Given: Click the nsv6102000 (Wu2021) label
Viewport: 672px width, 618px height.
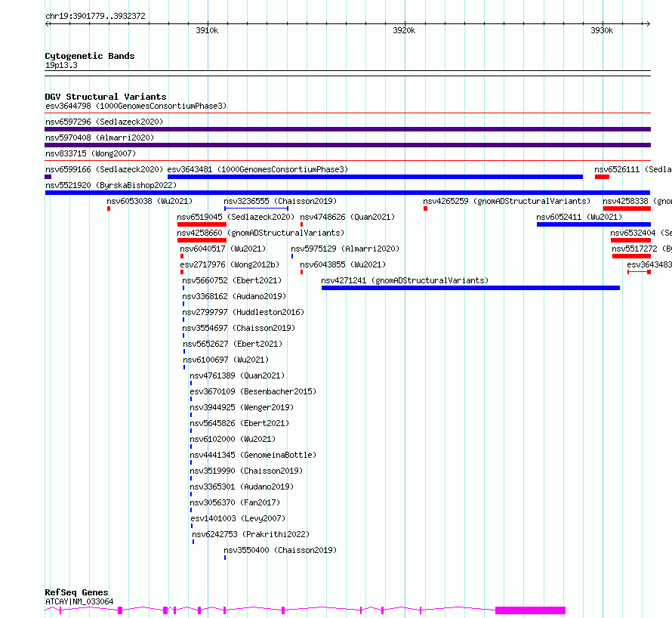Looking at the screenshot, I should tap(233, 439).
